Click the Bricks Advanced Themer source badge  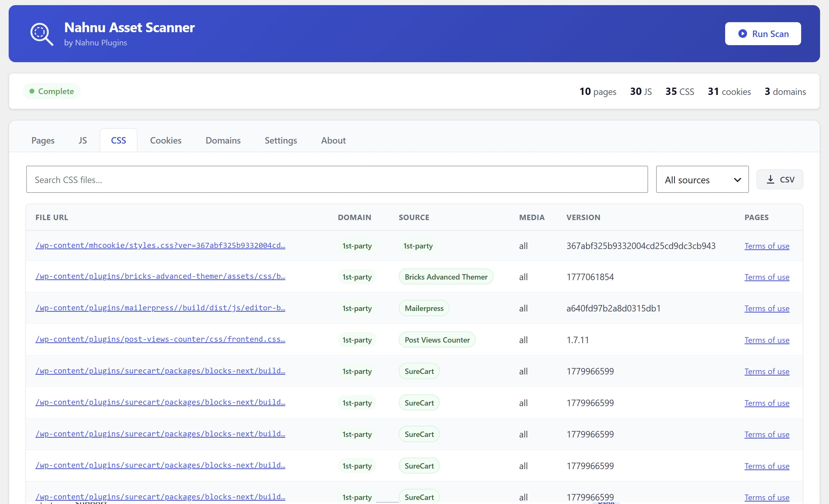pos(446,277)
